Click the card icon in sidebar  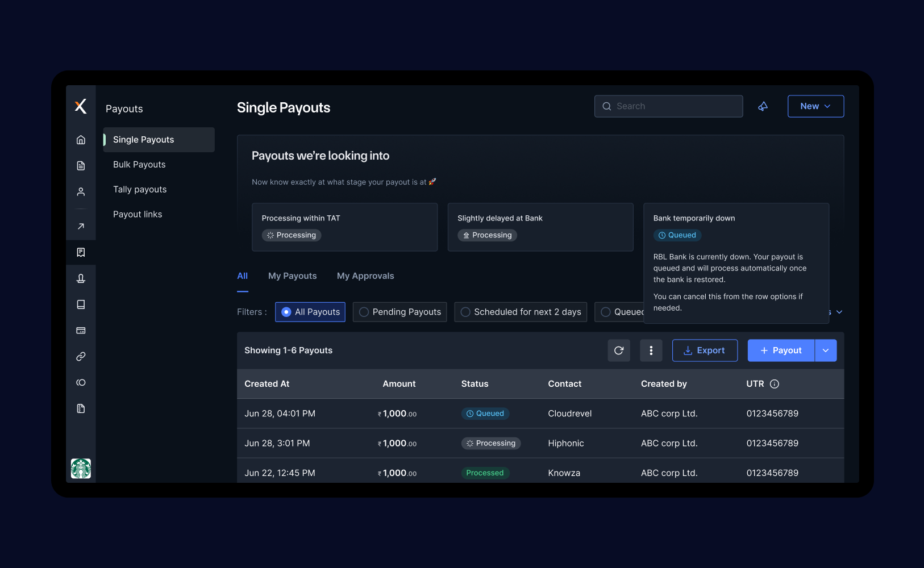click(x=81, y=331)
